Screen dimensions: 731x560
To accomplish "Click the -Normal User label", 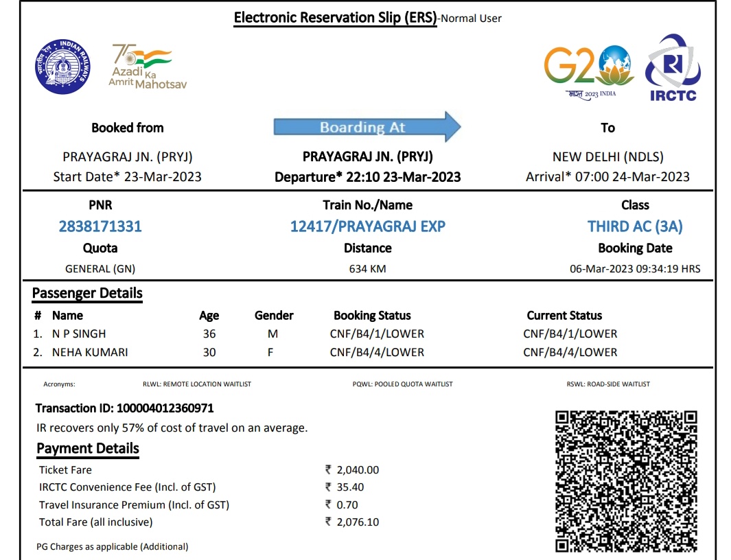I will point(470,19).
